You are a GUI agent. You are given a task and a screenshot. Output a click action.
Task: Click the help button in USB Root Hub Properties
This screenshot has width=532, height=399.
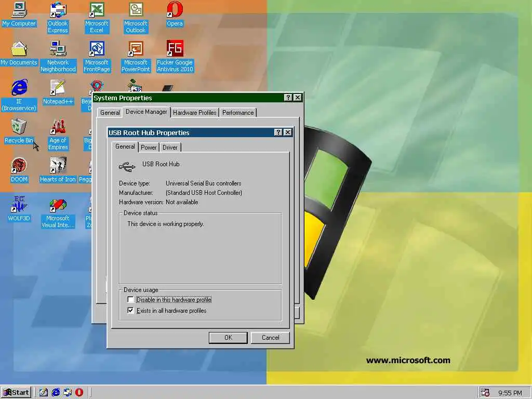278,132
